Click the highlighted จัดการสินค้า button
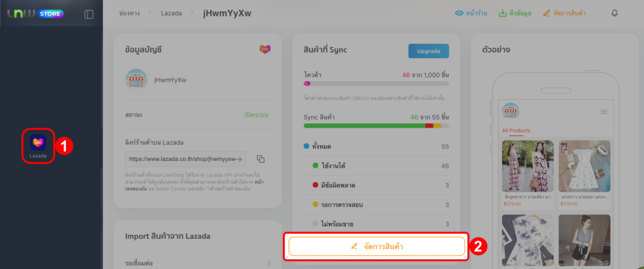Viewport: 644px width, 269px height. (377, 246)
